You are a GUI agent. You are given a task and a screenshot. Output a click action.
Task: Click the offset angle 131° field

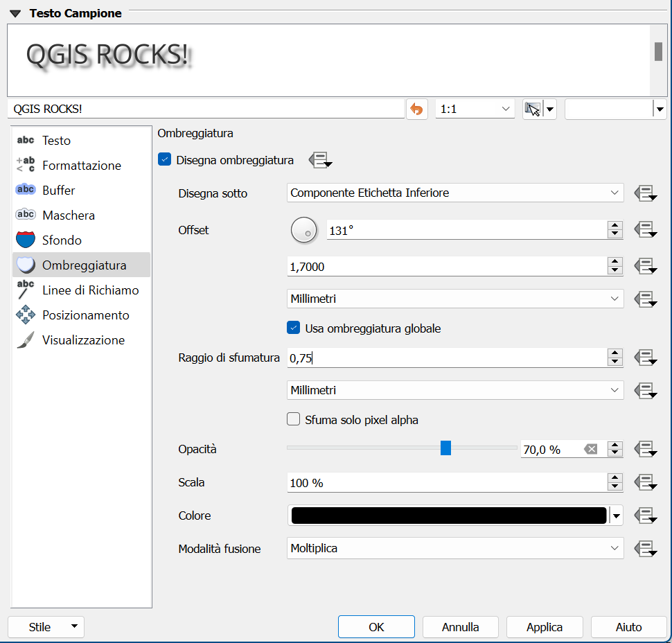coord(467,230)
